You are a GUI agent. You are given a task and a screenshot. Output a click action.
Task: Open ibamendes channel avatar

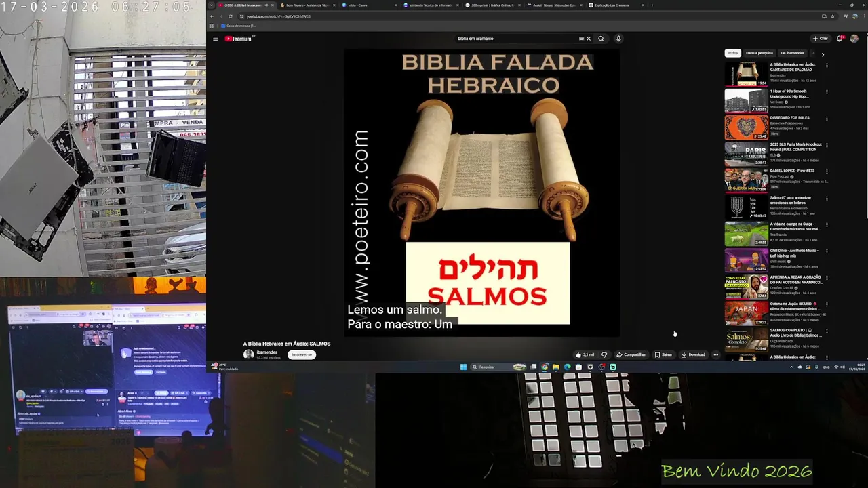(248, 354)
